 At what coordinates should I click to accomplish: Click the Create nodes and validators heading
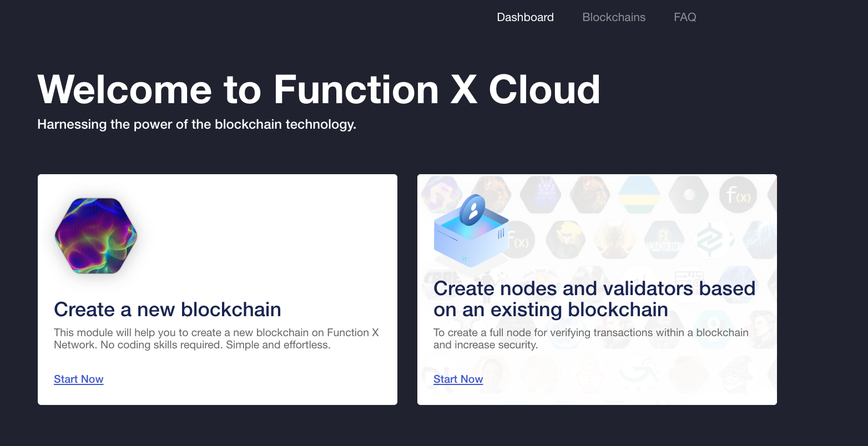pyautogui.click(x=594, y=299)
